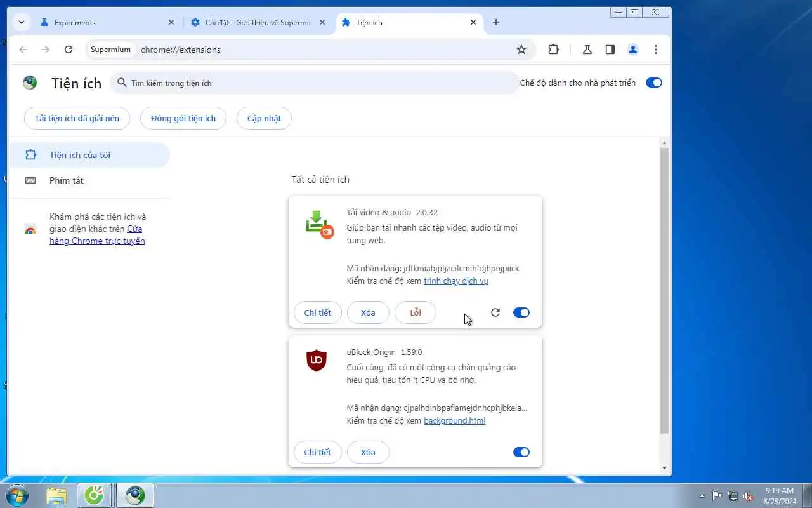Image resolution: width=812 pixels, height=508 pixels.
Task: Open the extensions puzzle icon menu
Action: 553,50
